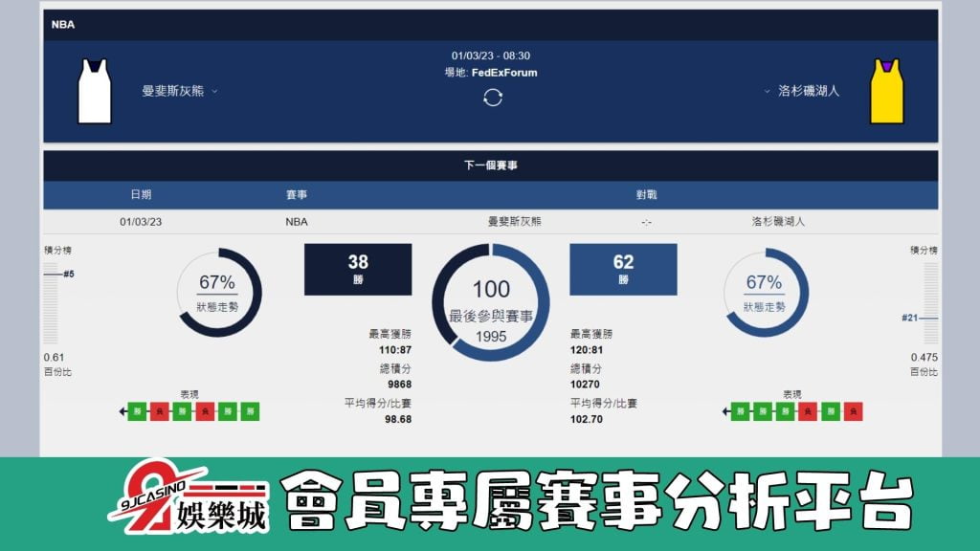Image resolution: width=980 pixels, height=551 pixels.
Task: Click the white Grizzlies jersey icon
Action: (x=94, y=93)
